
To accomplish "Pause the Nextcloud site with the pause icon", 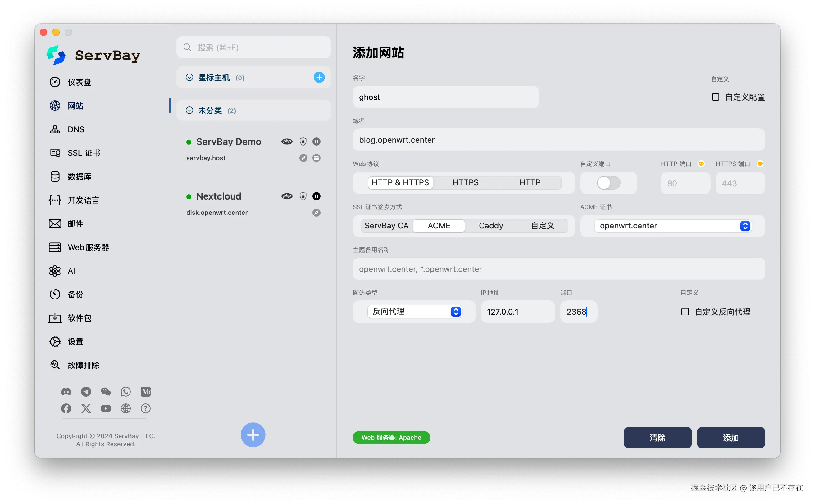I will click(316, 196).
